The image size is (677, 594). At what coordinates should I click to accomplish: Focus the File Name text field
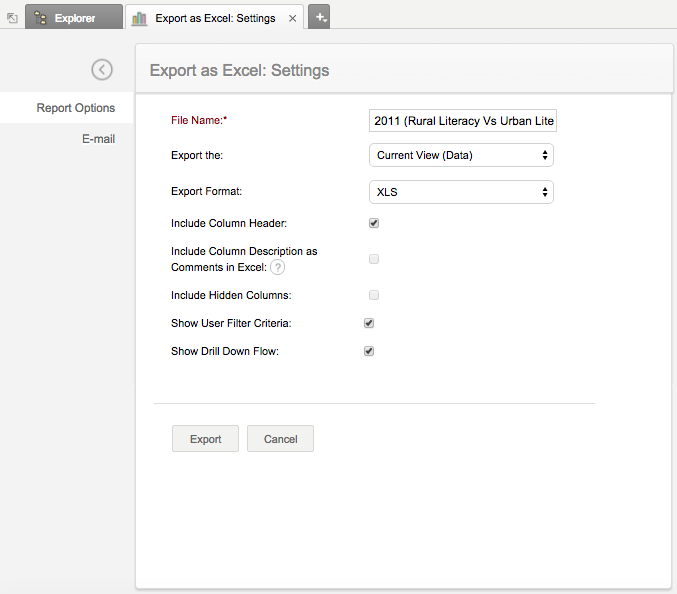(x=463, y=121)
